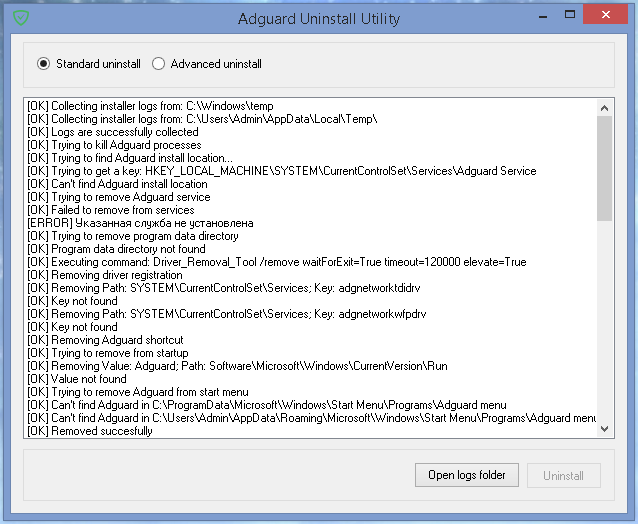Click the HKEY_LOCAL_MACHINE registry key line

(x=282, y=171)
